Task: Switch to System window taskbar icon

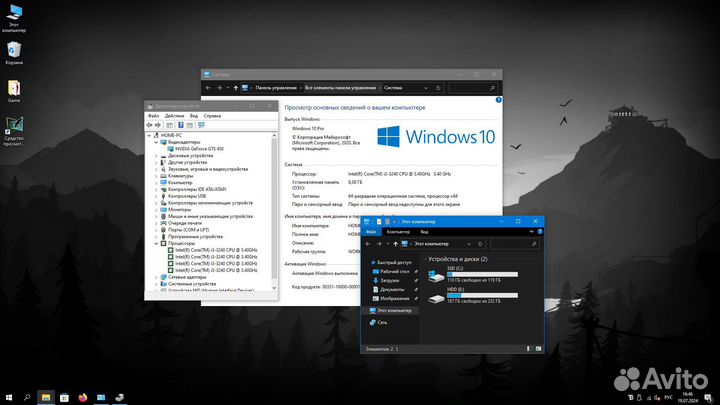Action: [x=101, y=397]
